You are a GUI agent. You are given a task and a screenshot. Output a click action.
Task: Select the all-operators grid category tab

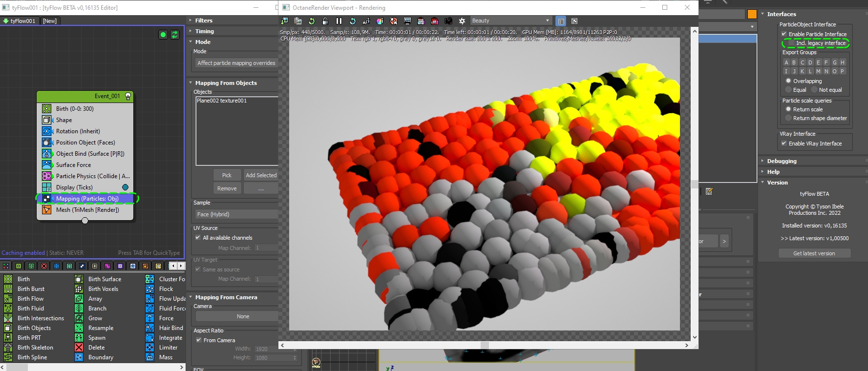[6, 266]
